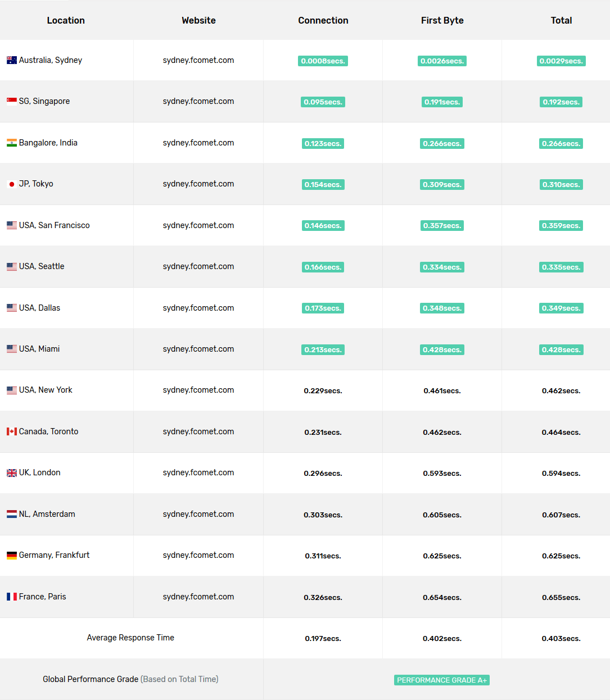Click the Australia flag icon beside Sydney
Viewport: 610px width, 700px height.
11,60
